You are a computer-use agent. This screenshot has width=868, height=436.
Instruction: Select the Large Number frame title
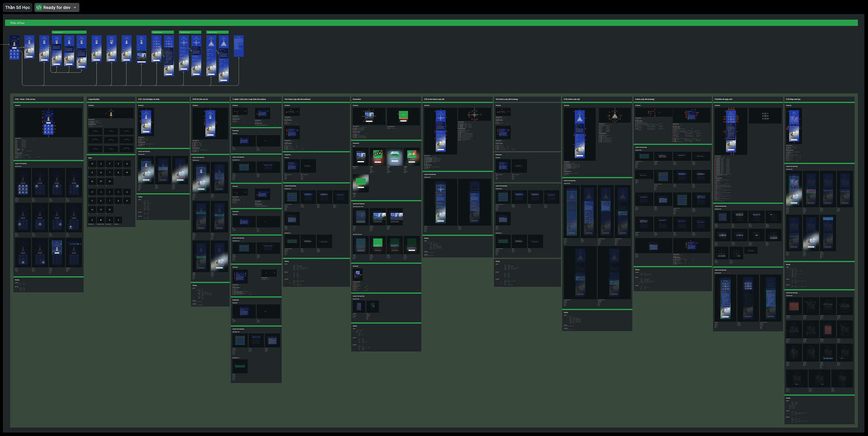(x=94, y=99)
